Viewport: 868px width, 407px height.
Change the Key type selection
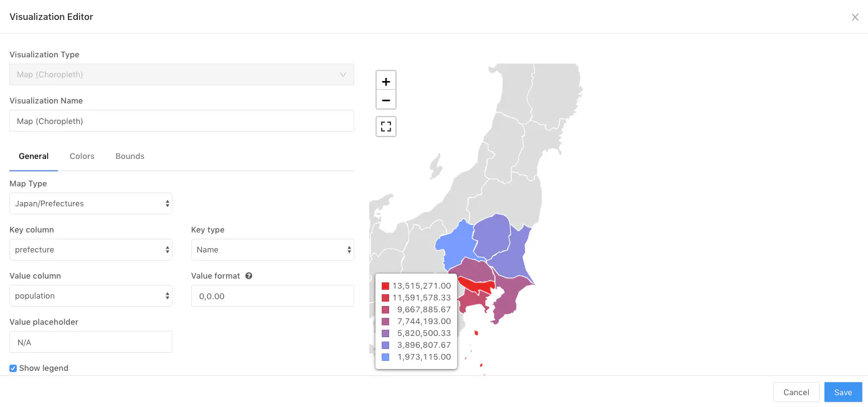pos(272,249)
